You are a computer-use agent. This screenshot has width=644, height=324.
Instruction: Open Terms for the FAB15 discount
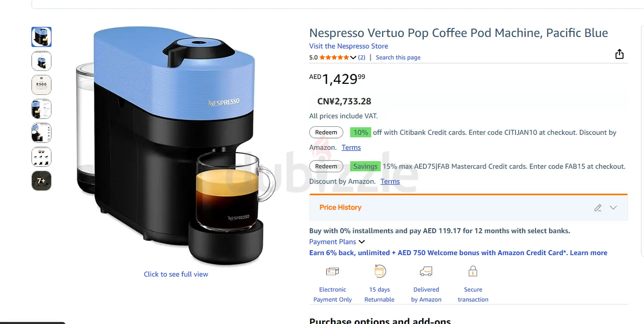point(390,181)
